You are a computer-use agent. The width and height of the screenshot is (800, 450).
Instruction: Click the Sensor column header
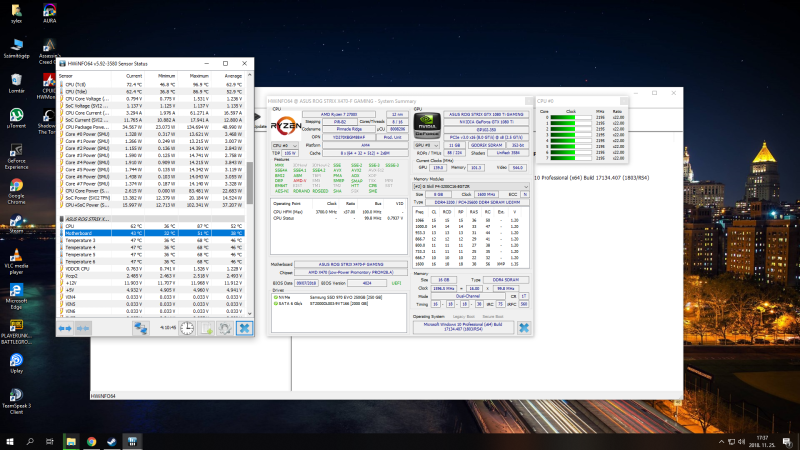coord(66,76)
